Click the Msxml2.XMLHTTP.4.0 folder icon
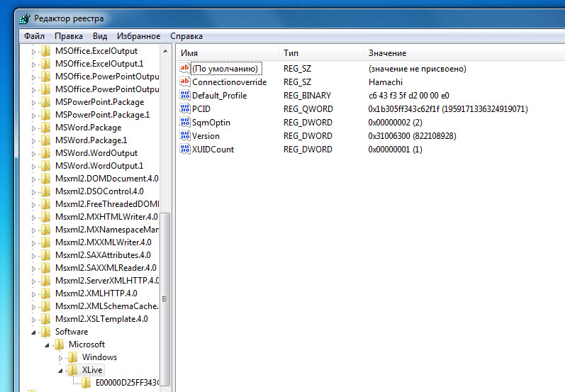 click(x=46, y=293)
